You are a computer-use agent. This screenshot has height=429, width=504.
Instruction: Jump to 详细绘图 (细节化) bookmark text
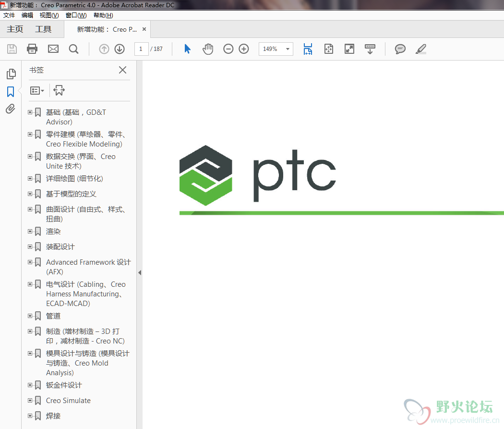pos(74,179)
